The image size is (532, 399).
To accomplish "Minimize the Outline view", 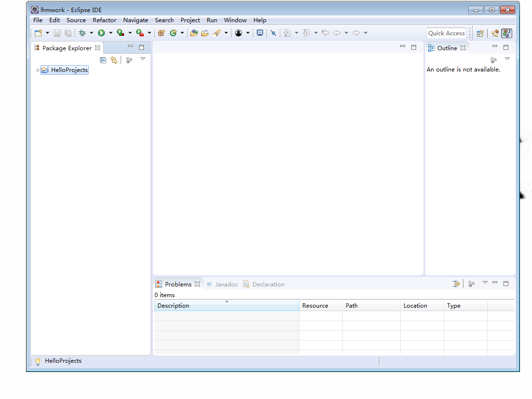I will (495, 46).
